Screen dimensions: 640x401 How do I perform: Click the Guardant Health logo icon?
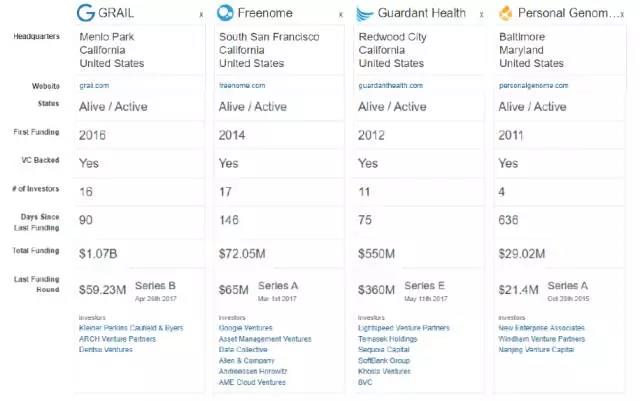coord(366,14)
